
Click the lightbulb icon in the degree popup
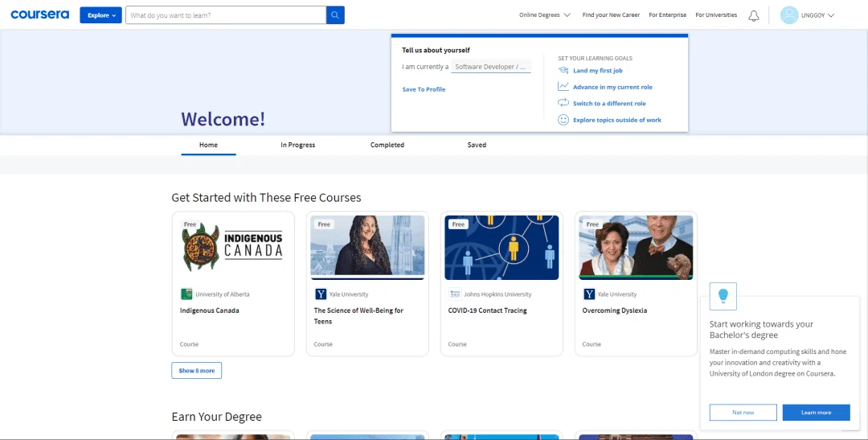click(x=723, y=296)
